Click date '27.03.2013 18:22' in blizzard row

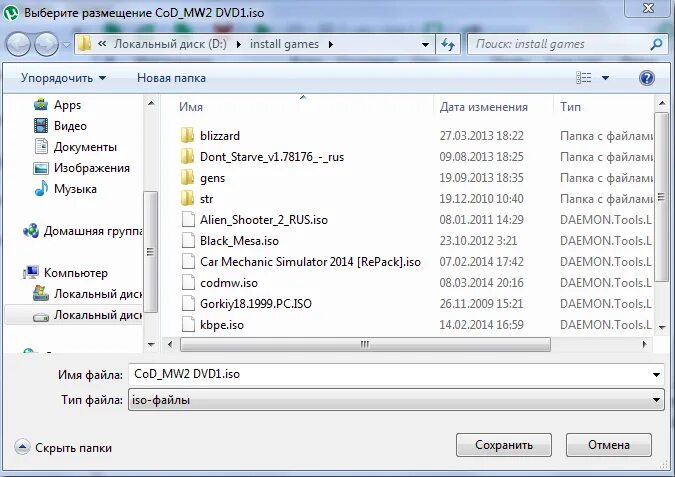coord(481,136)
